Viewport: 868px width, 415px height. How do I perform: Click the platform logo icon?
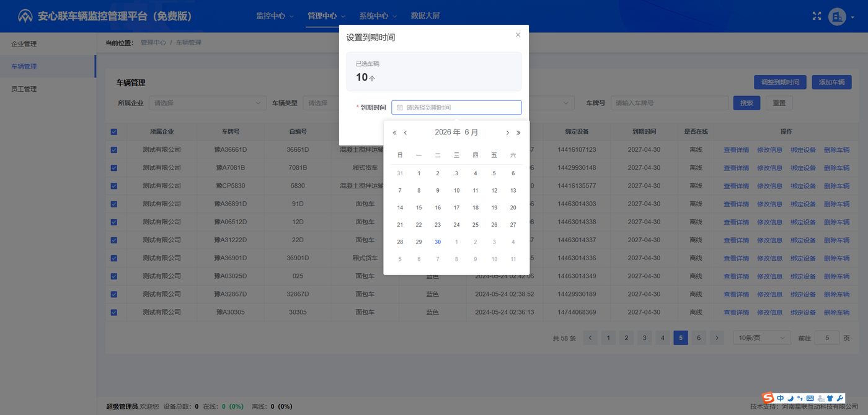(x=25, y=16)
